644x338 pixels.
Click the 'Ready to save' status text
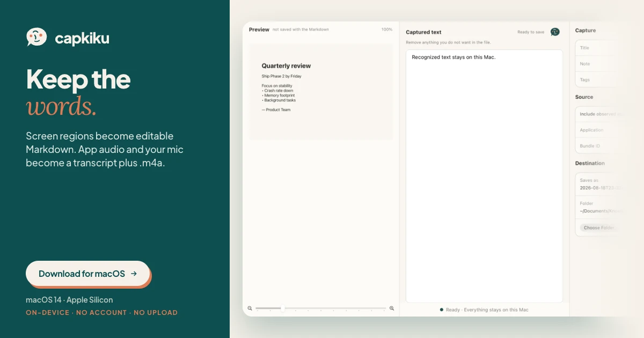click(x=531, y=32)
